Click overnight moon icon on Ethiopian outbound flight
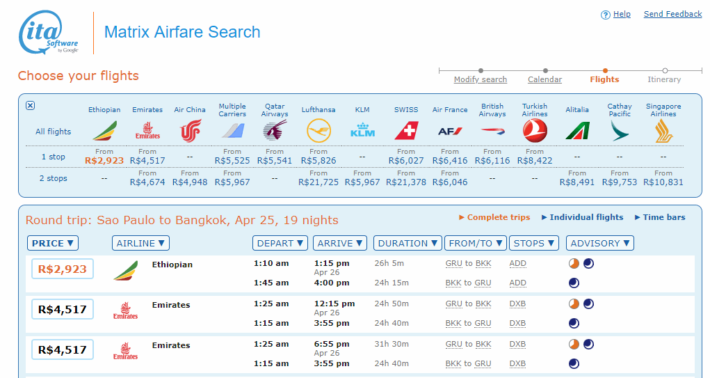This screenshot has height=378, width=710. [589, 263]
